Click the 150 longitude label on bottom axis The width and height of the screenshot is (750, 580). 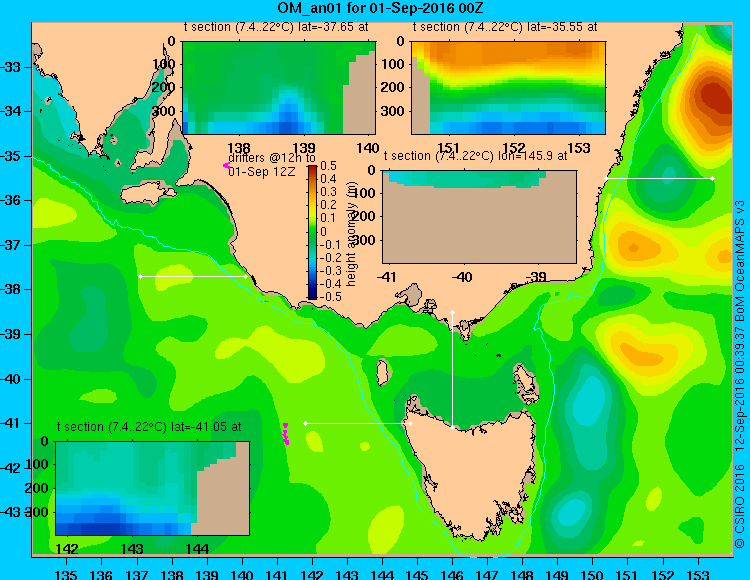tap(593, 574)
